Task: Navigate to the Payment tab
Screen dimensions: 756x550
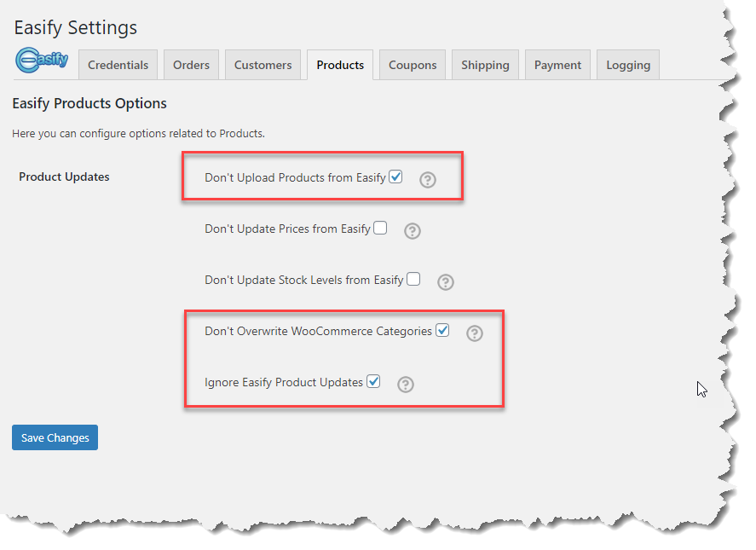Action: click(x=557, y=65)
